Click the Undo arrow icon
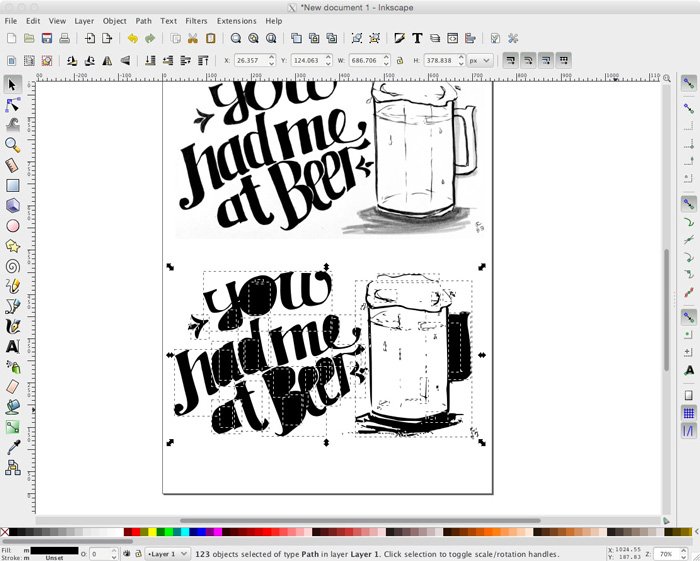The height and width of the screenshot is (561, 700). (x=133, y=38)
